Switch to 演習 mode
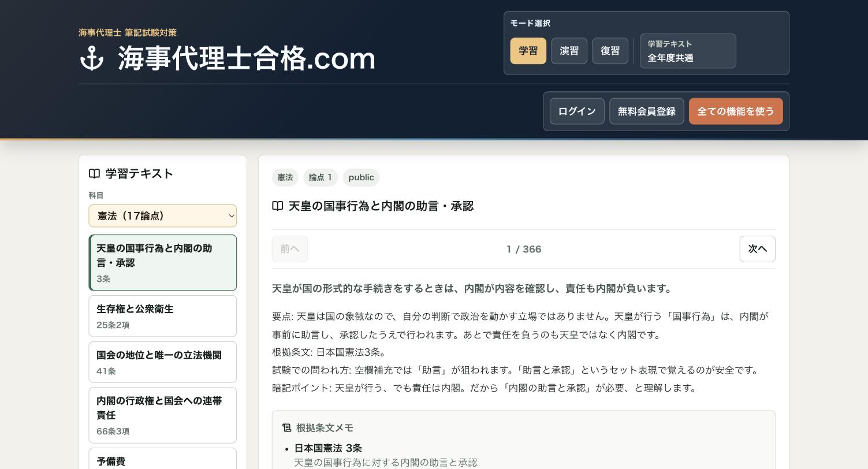 click(x=569, y=51)
